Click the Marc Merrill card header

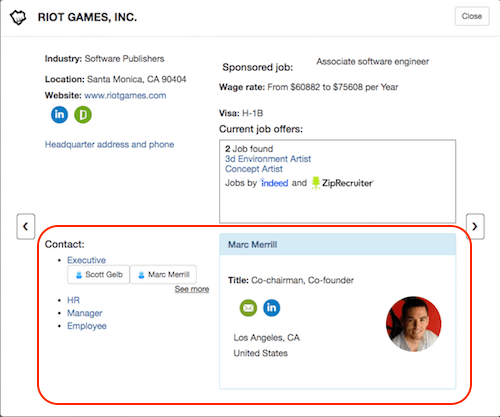click(337, 245)
